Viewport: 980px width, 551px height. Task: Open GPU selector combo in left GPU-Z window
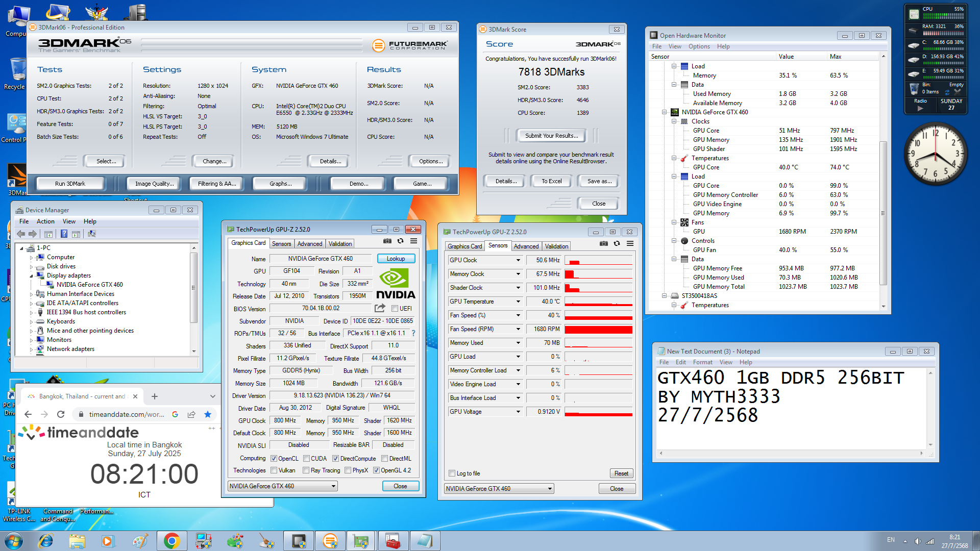pyautogui.click(x=282, y=486)
